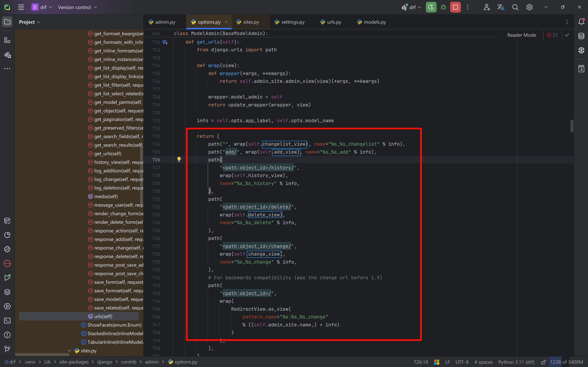Toggle the file read-only lock icon
The height and width of the screenshot is (367, 588).
click(x=543, y=362)
